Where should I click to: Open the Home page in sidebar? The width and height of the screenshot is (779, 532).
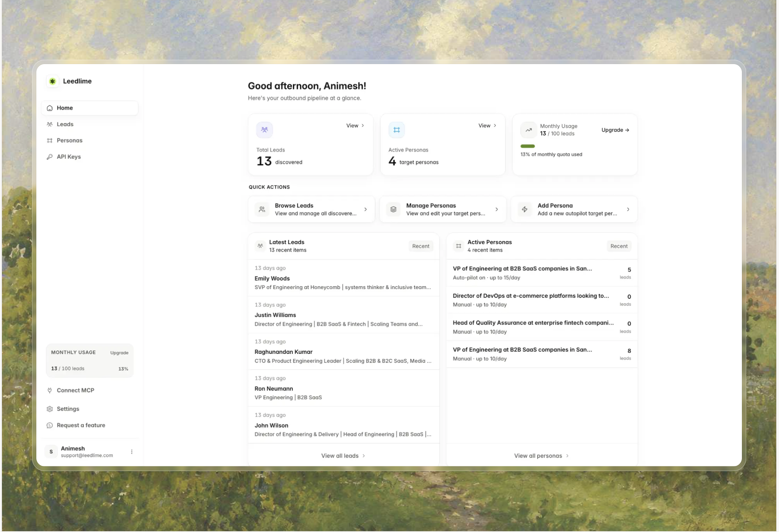[90, 108]
